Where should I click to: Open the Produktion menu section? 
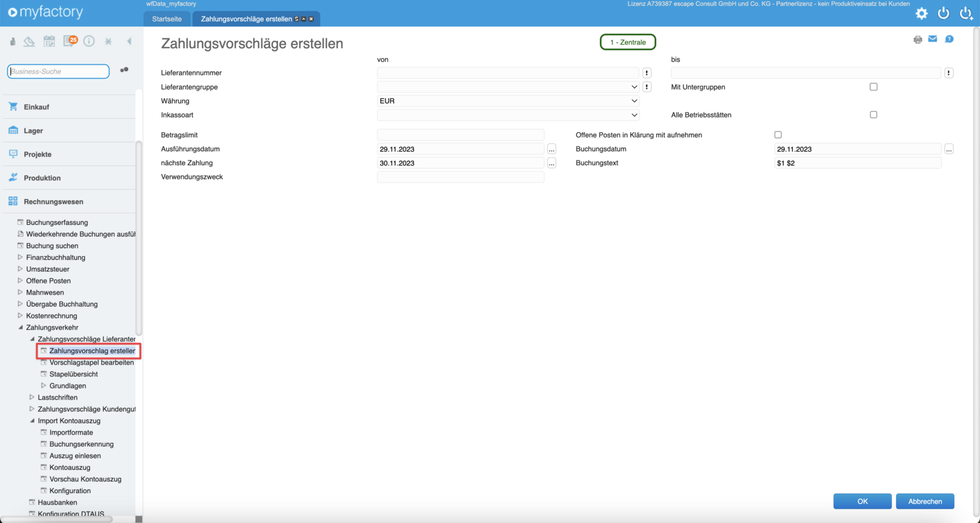[42, 178]
